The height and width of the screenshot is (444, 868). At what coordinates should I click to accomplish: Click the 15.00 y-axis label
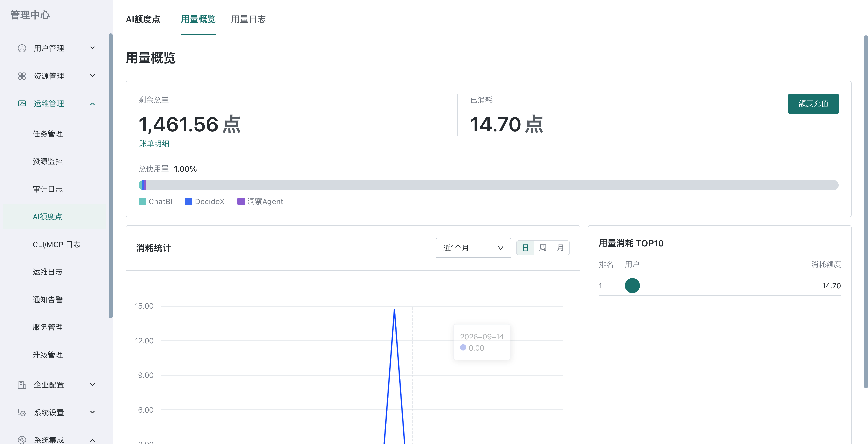click(x=144, y=306)
